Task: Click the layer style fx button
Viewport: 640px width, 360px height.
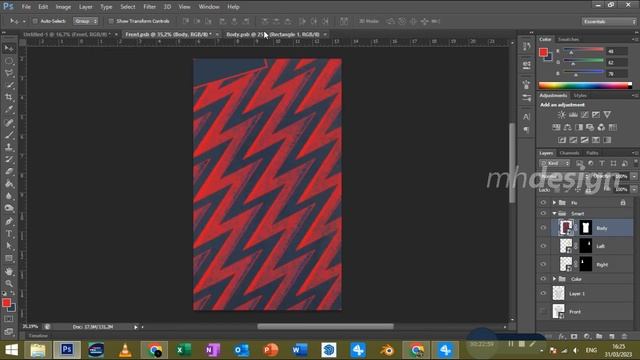Action: pyautogui.click(x=562, y=336)
